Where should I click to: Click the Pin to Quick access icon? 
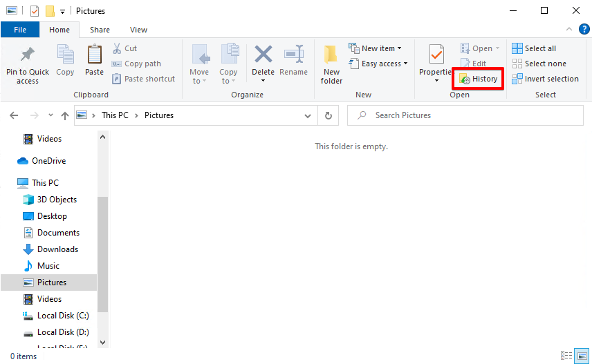28,55
